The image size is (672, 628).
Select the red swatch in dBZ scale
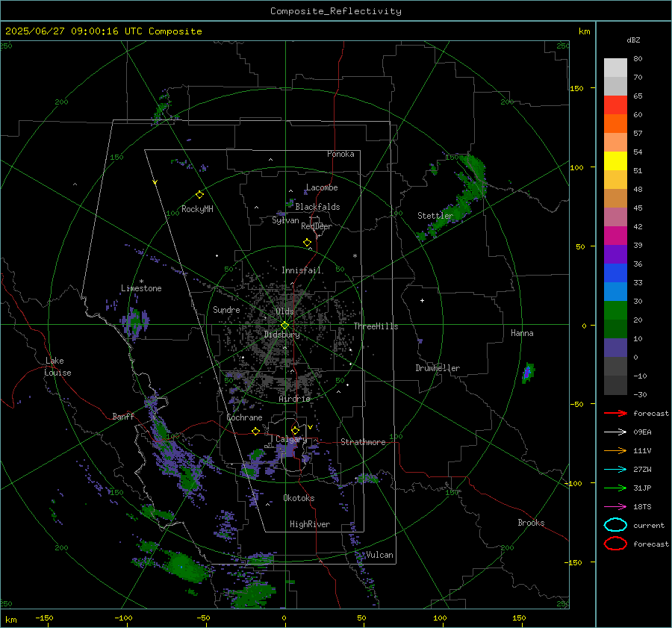615,105
